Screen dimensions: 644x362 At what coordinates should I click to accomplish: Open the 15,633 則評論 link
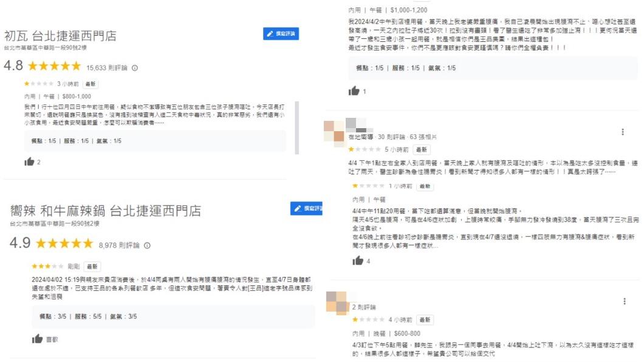click(106, 67)
